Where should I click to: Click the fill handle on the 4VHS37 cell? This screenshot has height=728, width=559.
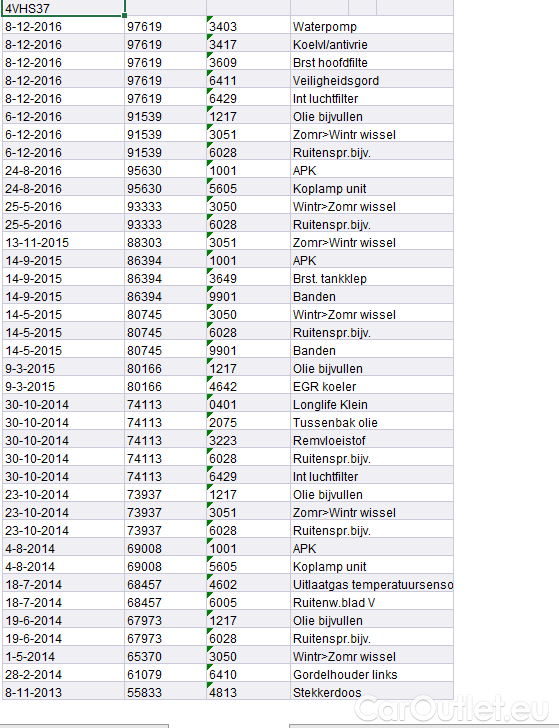click(124, 15)
